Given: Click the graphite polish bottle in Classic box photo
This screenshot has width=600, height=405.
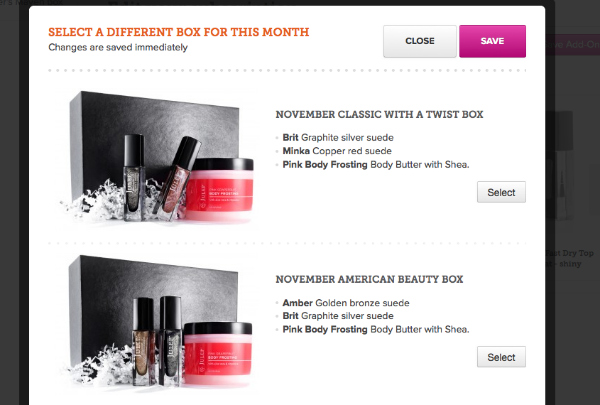Looking at the screenshot, I should (134, 178).
